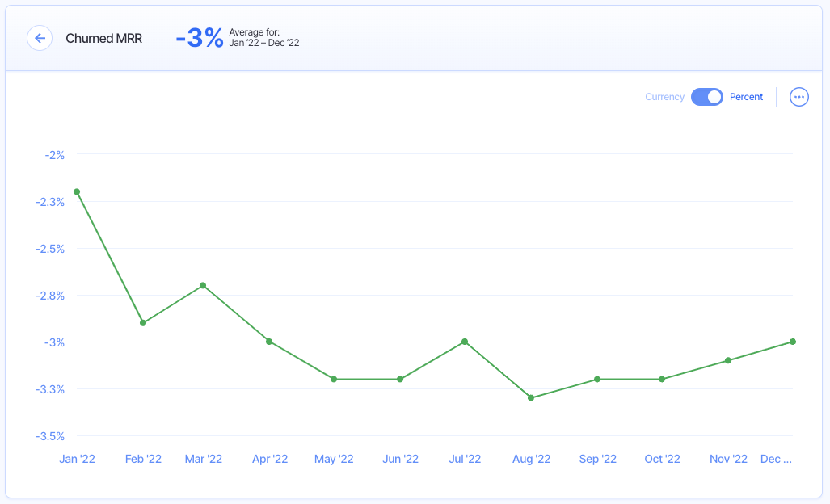The image size is (830, 504).
Task: Click the Dec '22 data point
Action: tap(793, 342)
